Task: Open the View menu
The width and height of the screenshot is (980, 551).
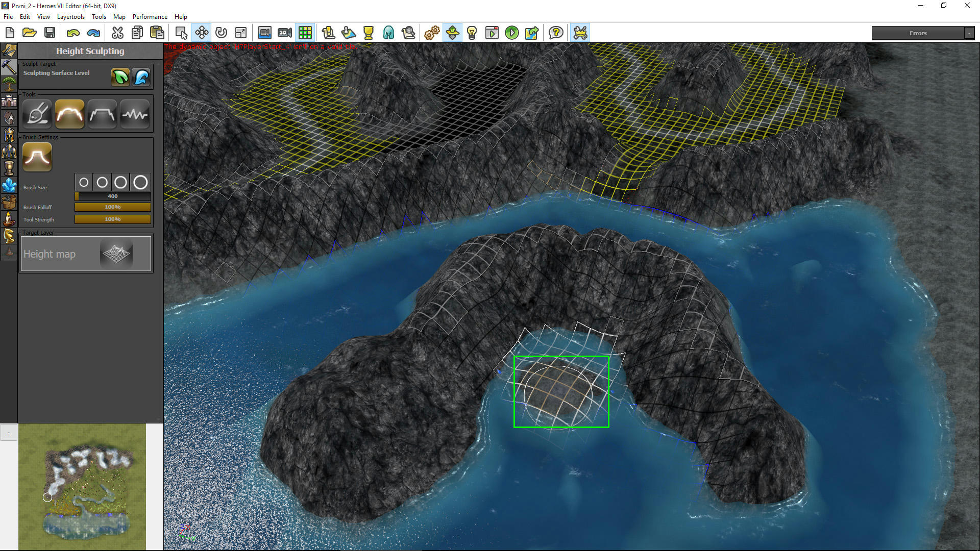Action: (43, 17)
